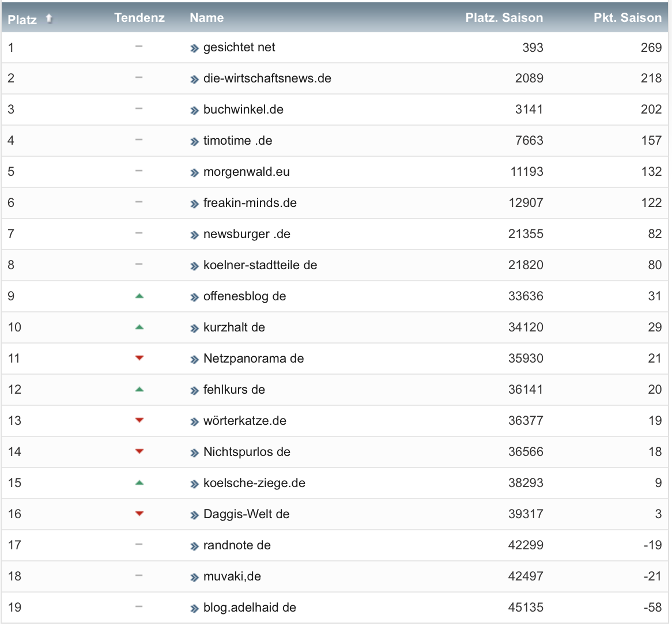Image resolution: width=672 pixels, height=626 pixels.
Task: Click chevron icon before kurzhalt de
Action: pyautogui.click(x=195, y=329)
